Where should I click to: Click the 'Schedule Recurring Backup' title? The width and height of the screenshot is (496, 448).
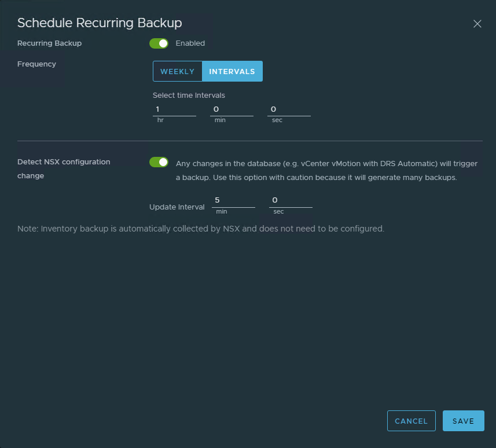[x=100, y=23]
